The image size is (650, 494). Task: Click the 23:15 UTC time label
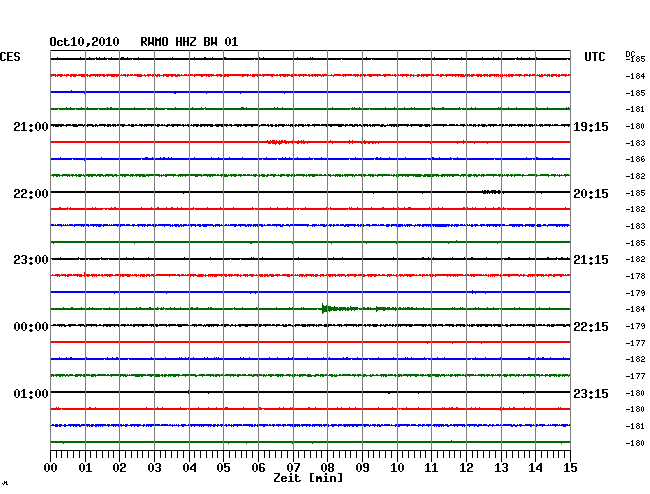[x=591, y=393]
